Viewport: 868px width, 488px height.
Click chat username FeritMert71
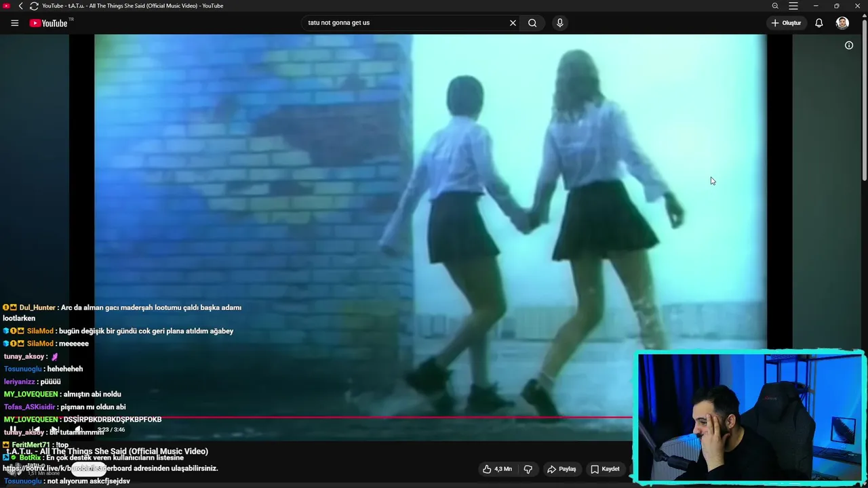click(31, 445)
